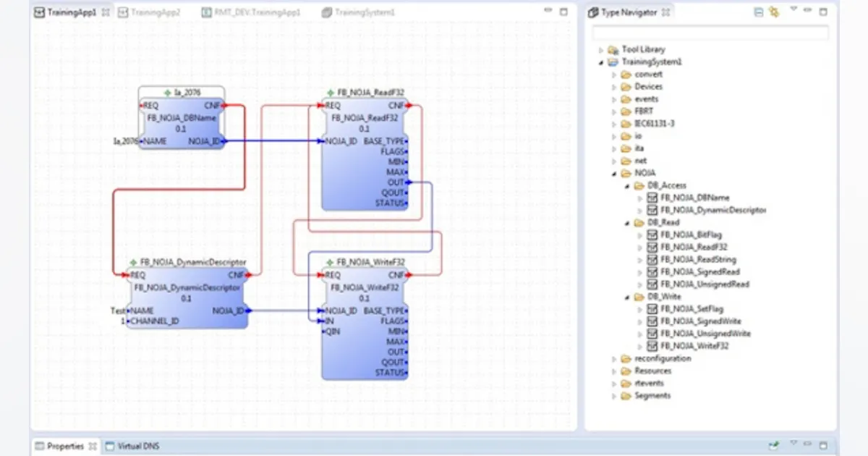Click the green plus icon above Ia_2076 block
Viewport: 868px width, 456px height.
pos(168,93)
